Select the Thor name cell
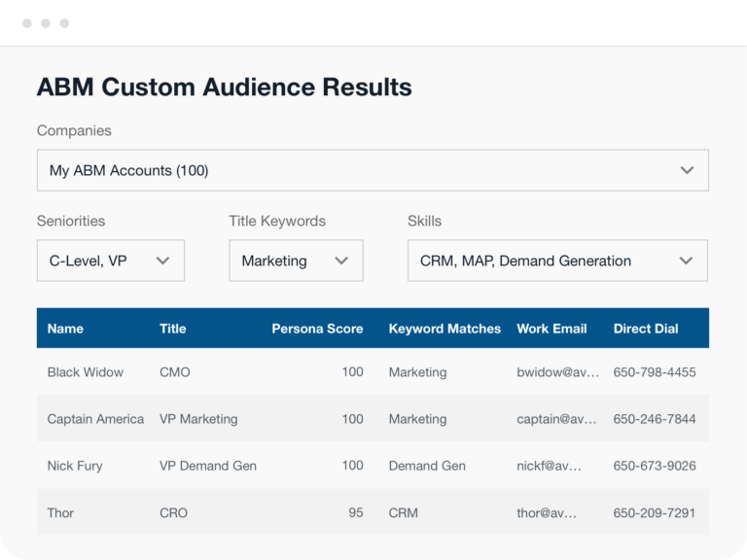The height and width of the screenshot is (560, 747). click(x=60, y=512)
